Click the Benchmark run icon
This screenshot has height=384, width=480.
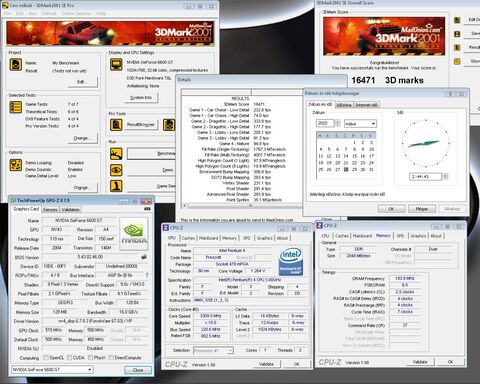pos(116,154)
